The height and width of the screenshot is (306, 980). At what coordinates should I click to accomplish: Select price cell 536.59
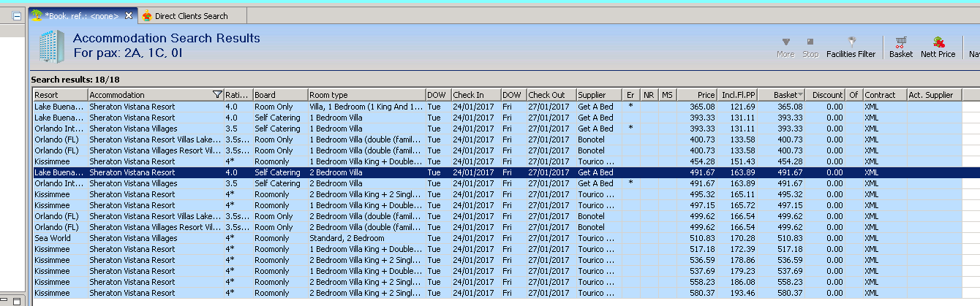click(x=697, y=260)
